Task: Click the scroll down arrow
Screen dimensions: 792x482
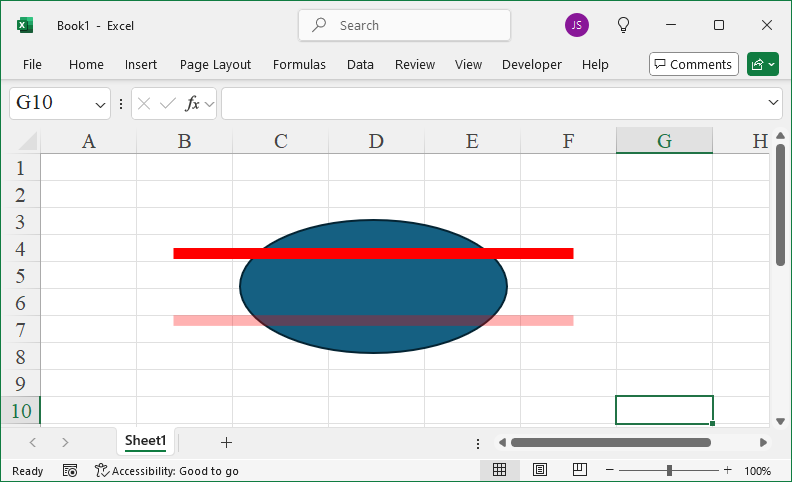Action: (780, 421)
